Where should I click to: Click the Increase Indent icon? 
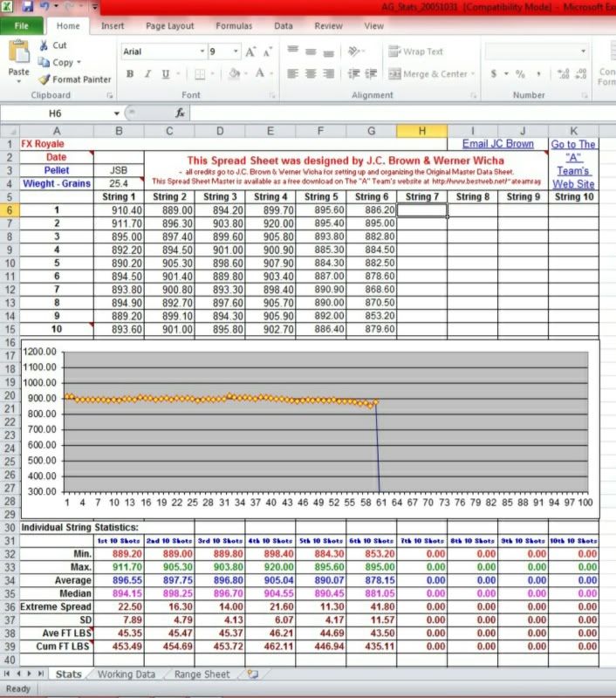click(371, 73)
